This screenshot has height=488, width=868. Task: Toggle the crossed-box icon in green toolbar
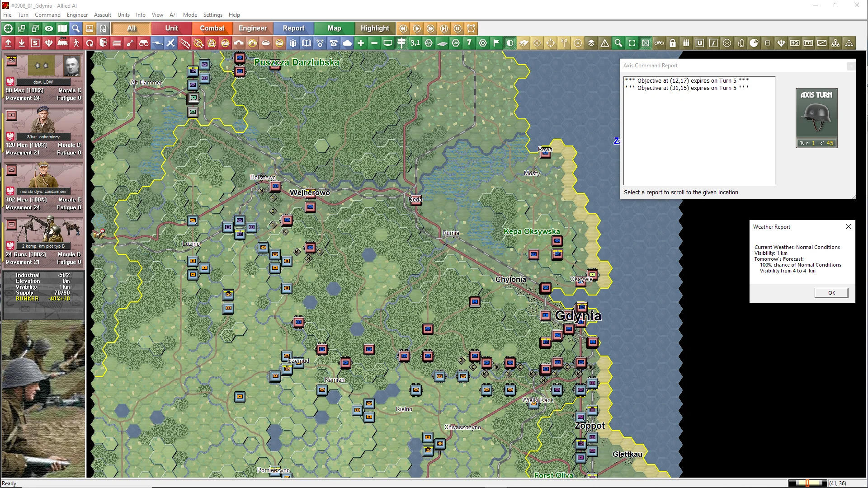point(646,43)
